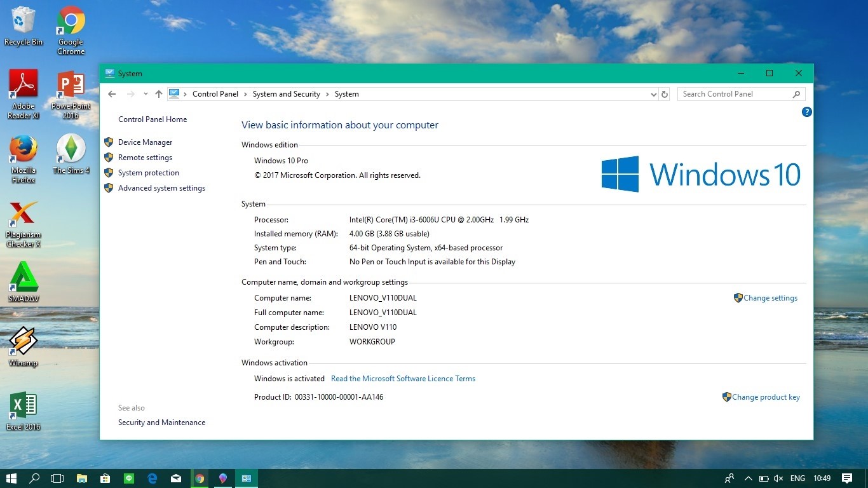Image resolution: width=868 pixels, height=488 pixels.
Task: Open Device Manager from the sidebar
Action: coord(145,142)
